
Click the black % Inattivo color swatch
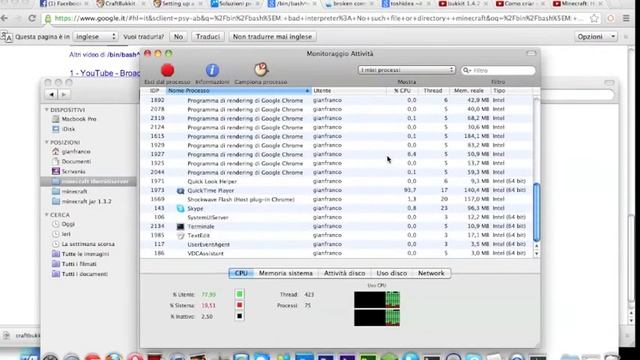pyautogui.click(x=240, y=316)
